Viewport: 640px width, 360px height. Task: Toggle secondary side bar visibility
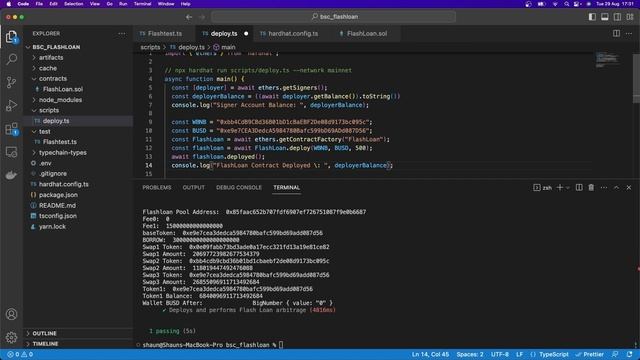point(618,17)
